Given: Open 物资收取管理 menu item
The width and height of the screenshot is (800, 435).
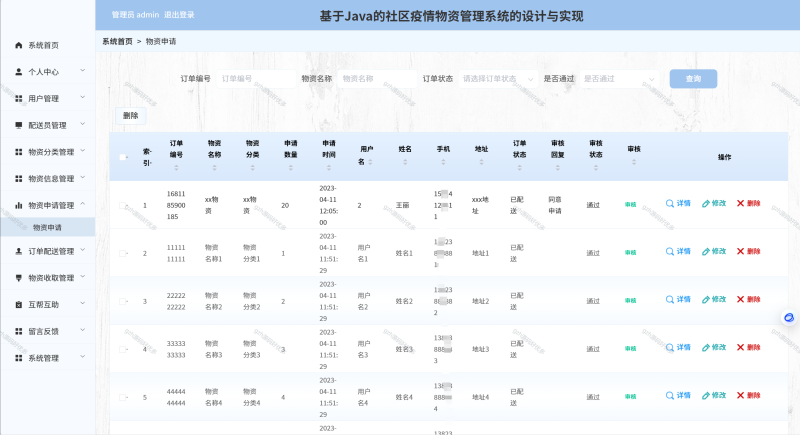Looking at the screenshot, I should click(x=47, y=278).
